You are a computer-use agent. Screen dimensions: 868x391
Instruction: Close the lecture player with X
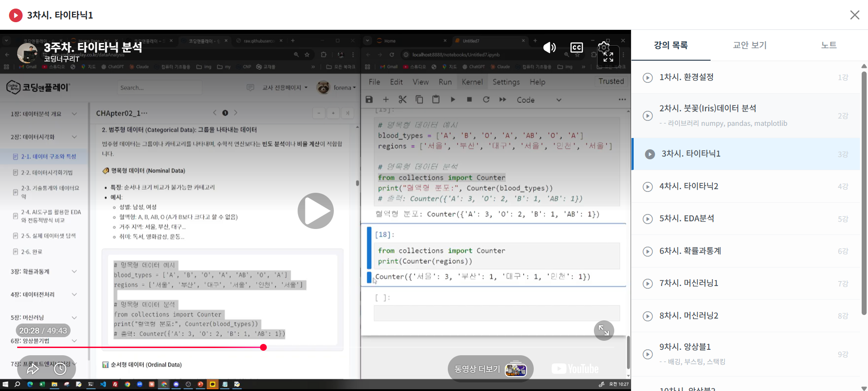[x=854, y=15]
